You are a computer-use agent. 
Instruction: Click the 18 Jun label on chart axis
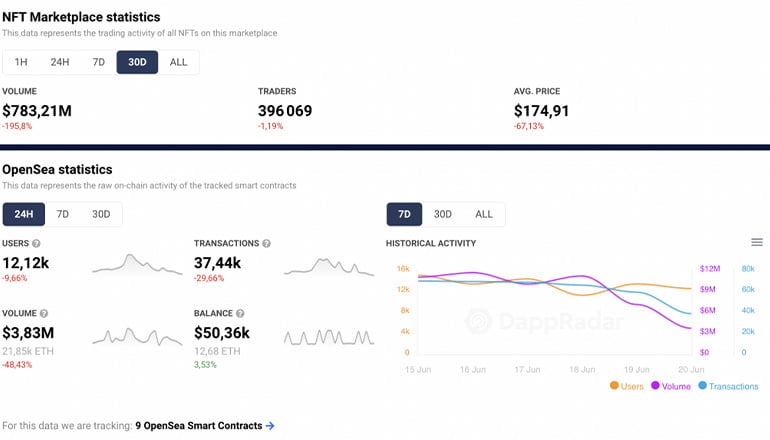pos(582,369)
